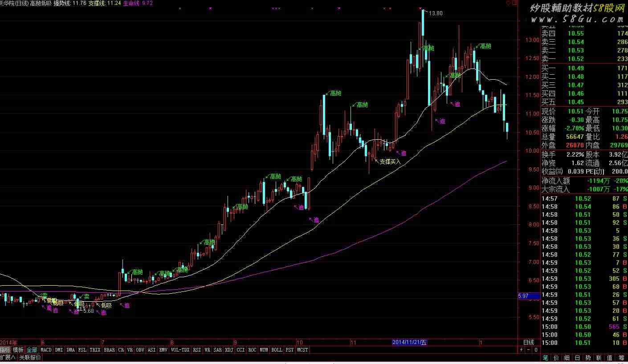Switch to the 价 tab in the quote panel
Screen dimensions: 628x364
click(x=556, y=357)
